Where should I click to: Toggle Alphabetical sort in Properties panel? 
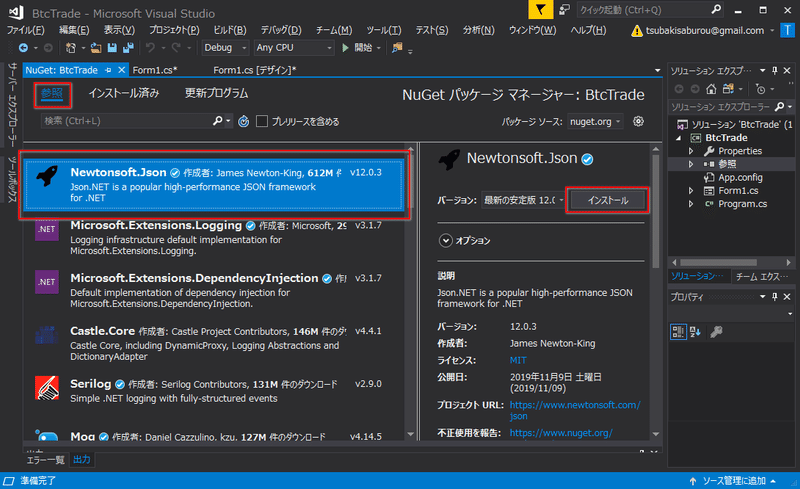tap(695, 332)
